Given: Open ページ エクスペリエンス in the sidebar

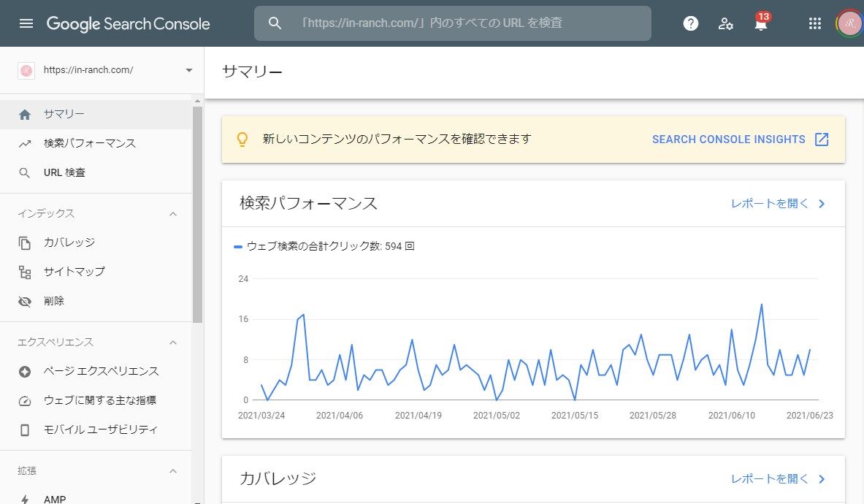Looking at the screenshot, I should point(96,372).
